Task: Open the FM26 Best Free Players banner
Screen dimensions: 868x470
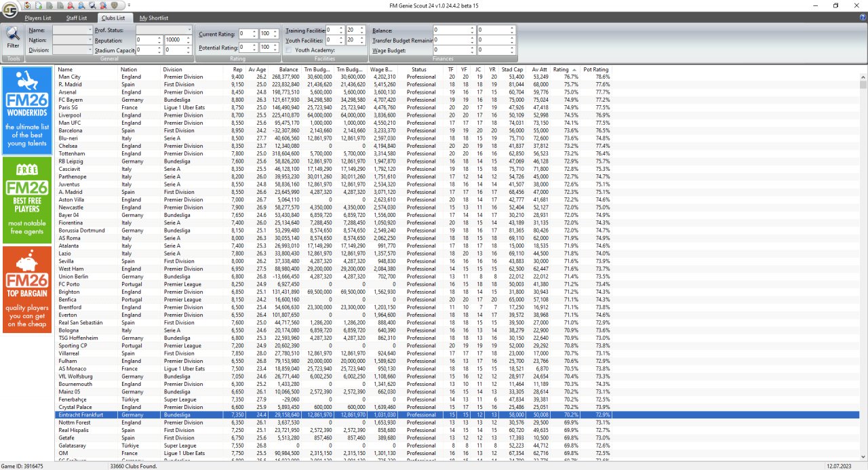Action: (27, 200)
